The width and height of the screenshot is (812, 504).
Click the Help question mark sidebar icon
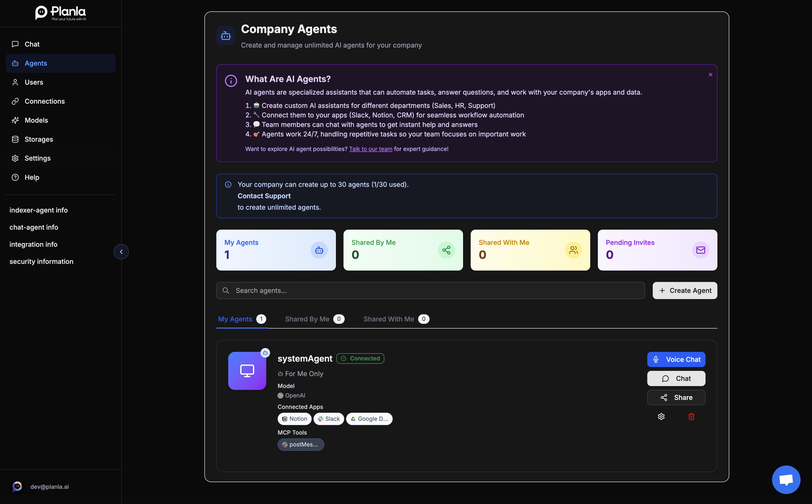[15, 177]
